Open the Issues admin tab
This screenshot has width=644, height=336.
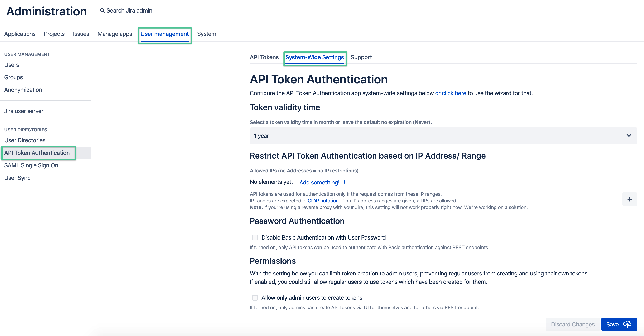point(81,34)
